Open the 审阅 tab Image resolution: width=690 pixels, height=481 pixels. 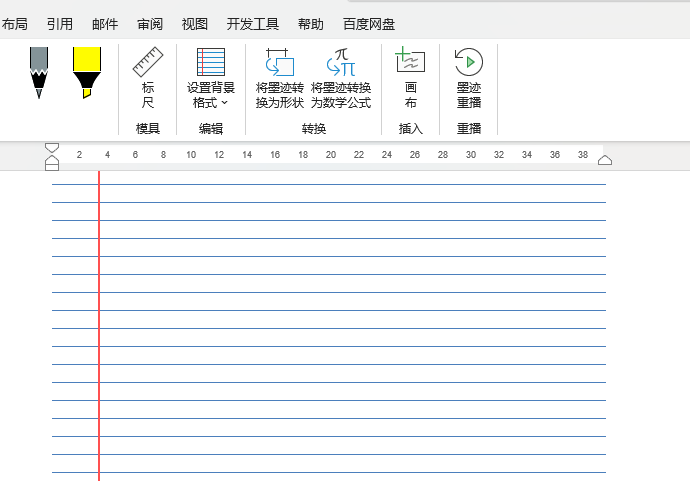[150, 24]
